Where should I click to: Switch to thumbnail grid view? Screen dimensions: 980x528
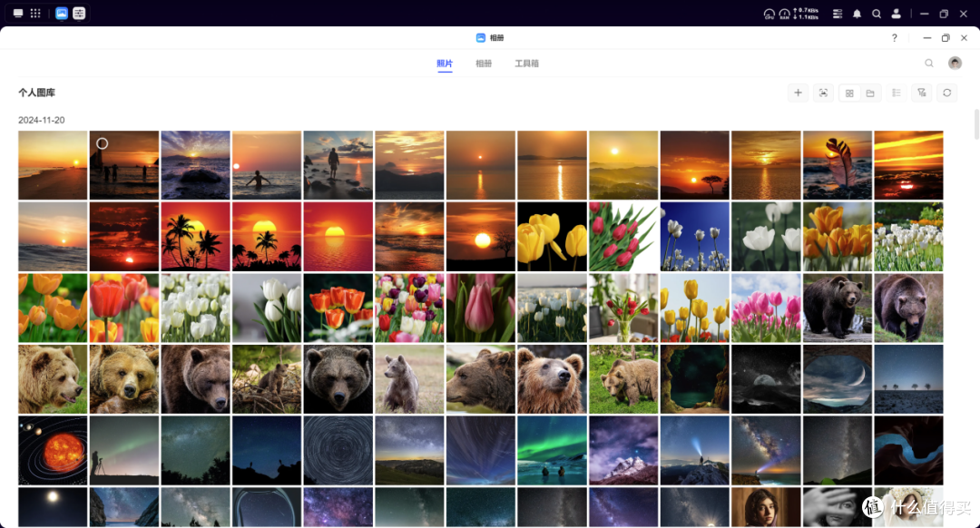pyautogui.click(x=849, y=93)
